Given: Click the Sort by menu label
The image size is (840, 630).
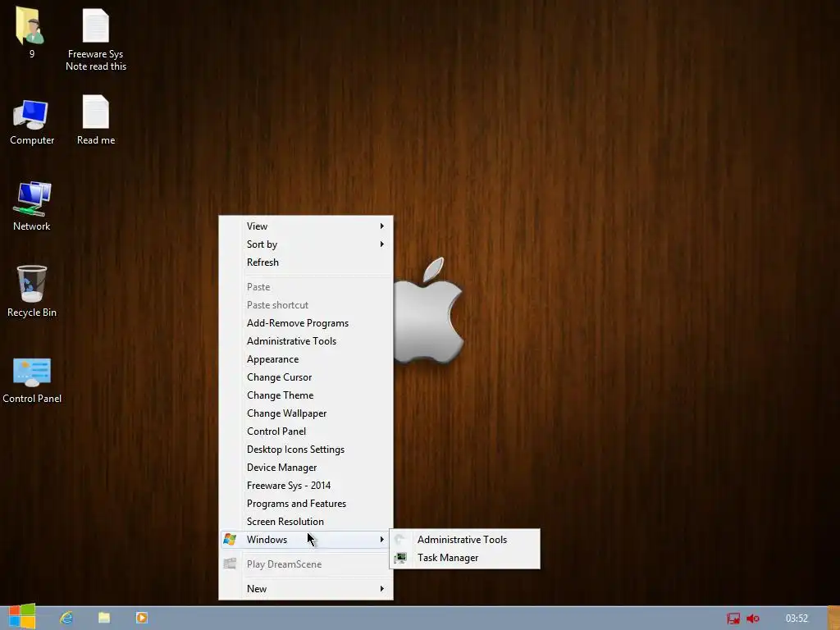Looking at the screenshot, I should 262,244.
